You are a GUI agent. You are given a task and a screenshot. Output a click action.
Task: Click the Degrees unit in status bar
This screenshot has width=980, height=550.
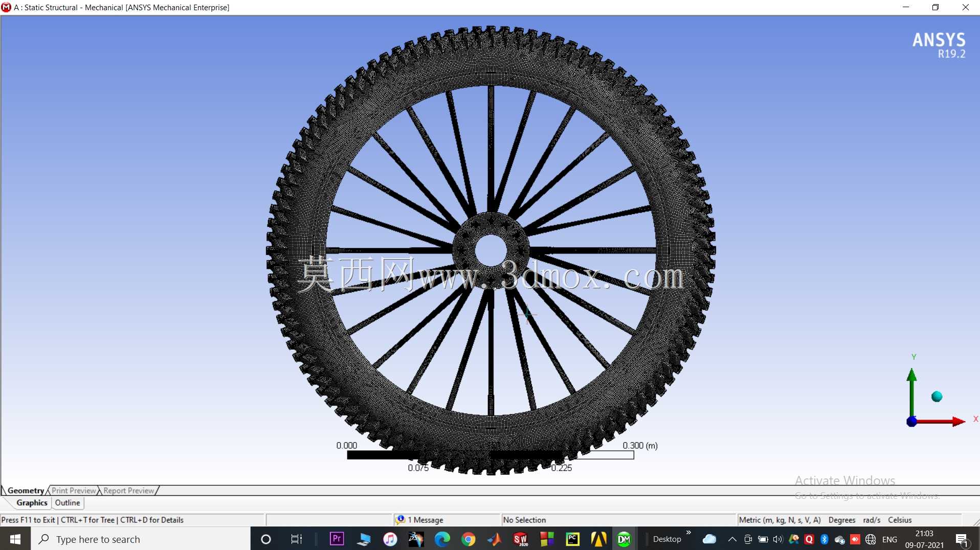click(x=841, y=520)
